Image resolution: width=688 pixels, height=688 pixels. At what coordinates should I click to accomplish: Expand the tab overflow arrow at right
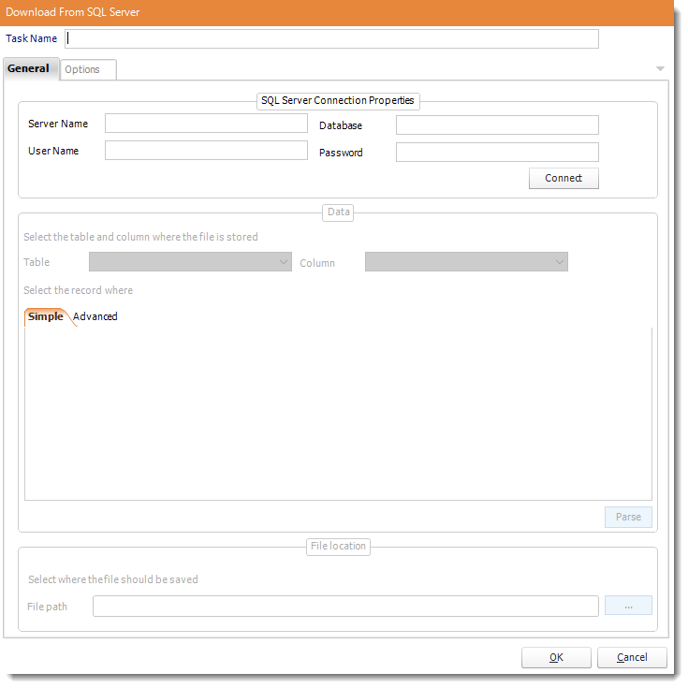[660, 69]
